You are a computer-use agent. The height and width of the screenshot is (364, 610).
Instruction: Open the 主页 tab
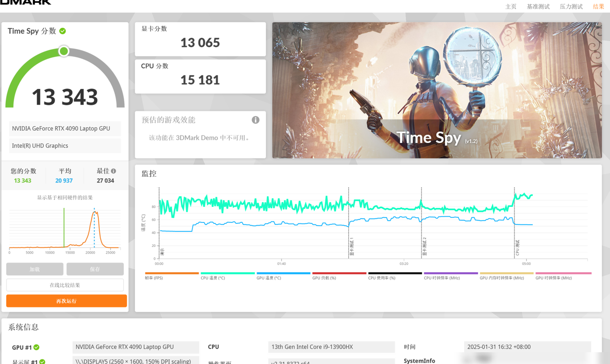click(x=511, y=7)
